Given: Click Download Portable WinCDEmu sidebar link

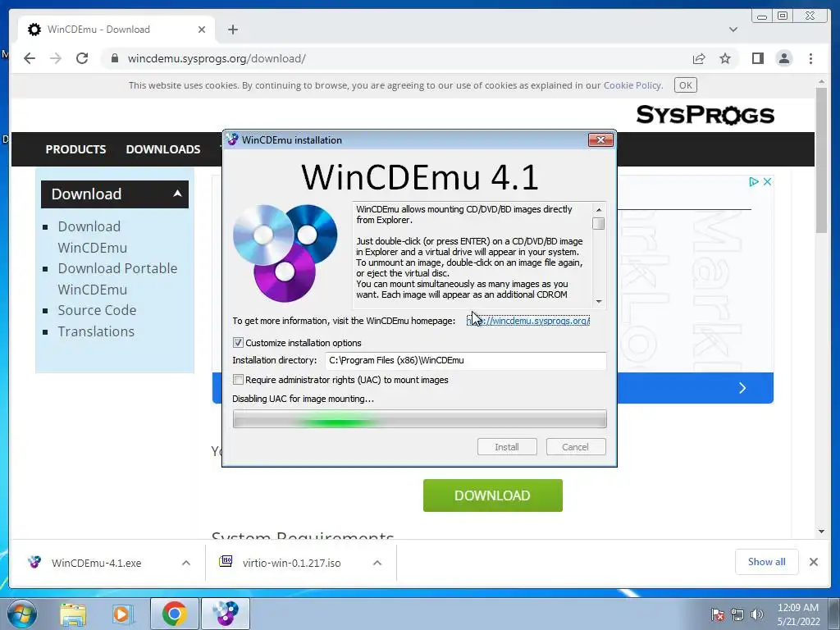Looking at the screenshot, I should point(117,279).
